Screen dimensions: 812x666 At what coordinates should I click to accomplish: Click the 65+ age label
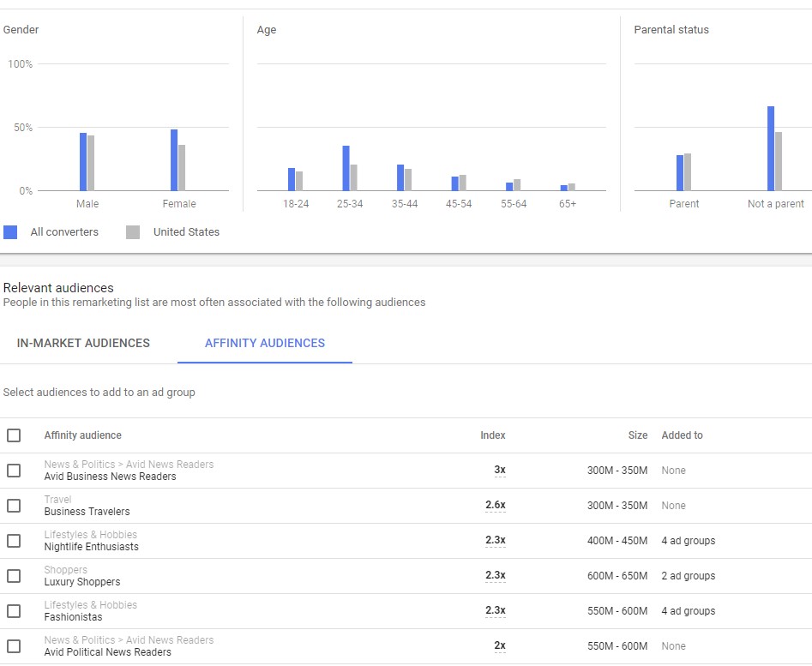point(568,204)
